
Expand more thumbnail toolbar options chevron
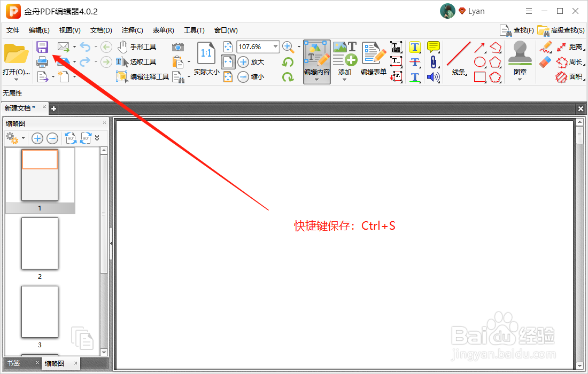point(97,138)
